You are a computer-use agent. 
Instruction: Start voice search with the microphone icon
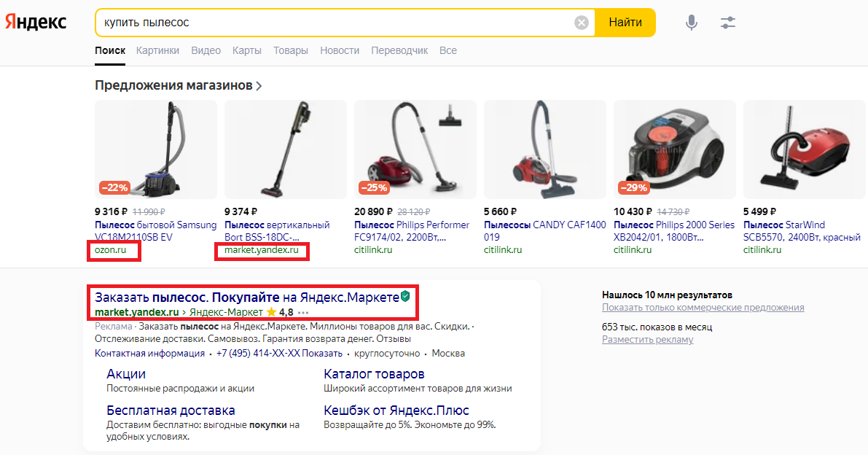click(692, 23)
